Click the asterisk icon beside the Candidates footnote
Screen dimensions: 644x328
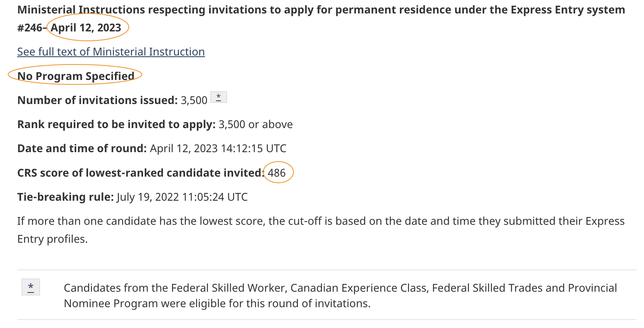pos(31,287)
